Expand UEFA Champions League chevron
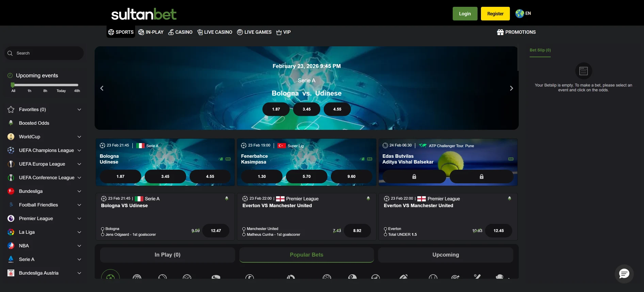This screenshot has width=644, height=292. [x=79, y=150]
